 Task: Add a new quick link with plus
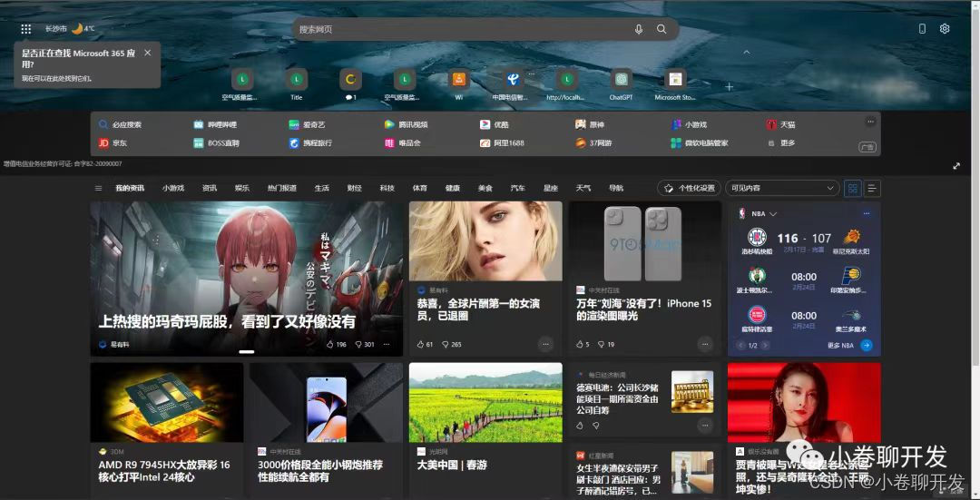click(x=729, y=87)
